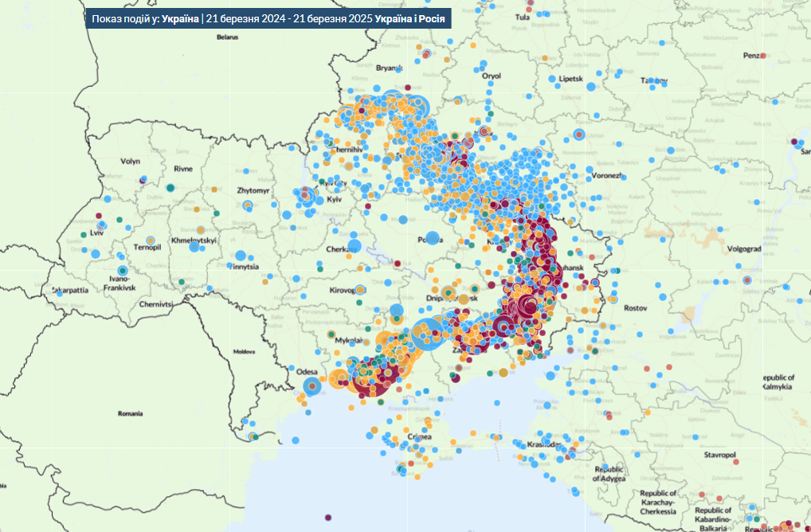Click the Voronezh city label

click(x=608, y=175)
